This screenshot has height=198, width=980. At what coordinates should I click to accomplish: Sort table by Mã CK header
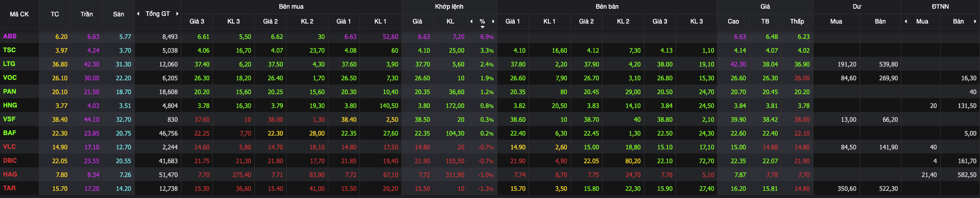click(x=19, y=14)
